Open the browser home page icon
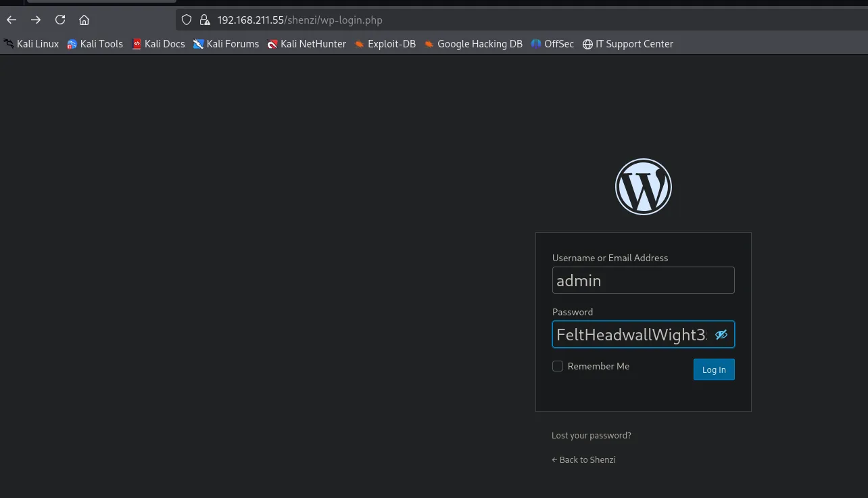Viewport: 868px width, 498px height. [x=84, y=20]
